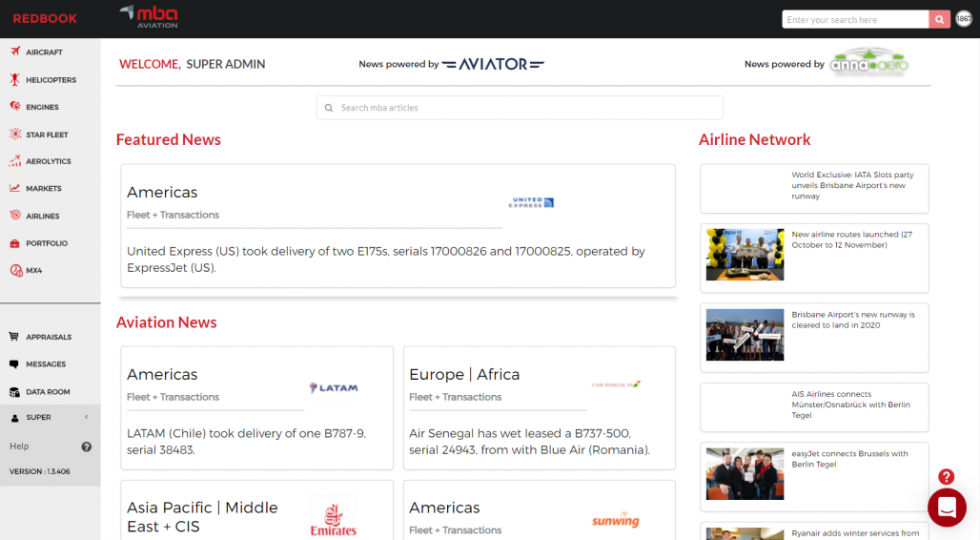Image resolution: width=980 pixels, height=540 pixels.
Task: Open the anna.aero news provider logo
Action: [868, 63]
